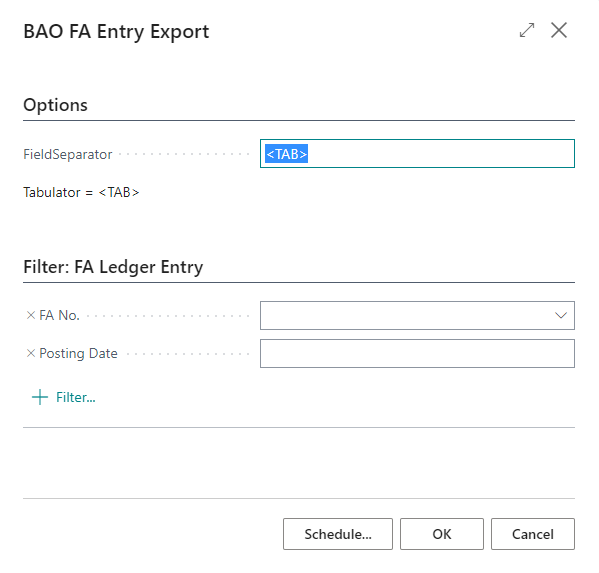Expand the dialog to full screen

click(x=527, y=30)
